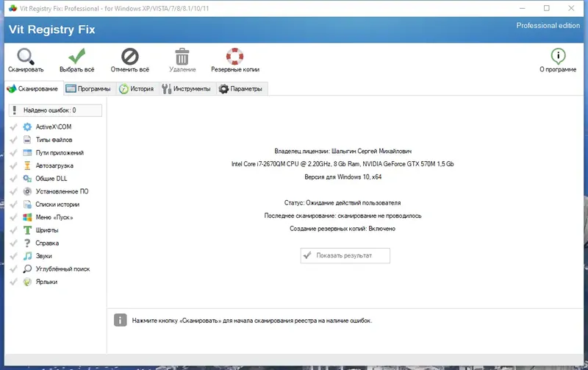Click the Vit Registry Fix app icon in title bar
This screenshot has width=588, height=370.
[x=12, y=8]
